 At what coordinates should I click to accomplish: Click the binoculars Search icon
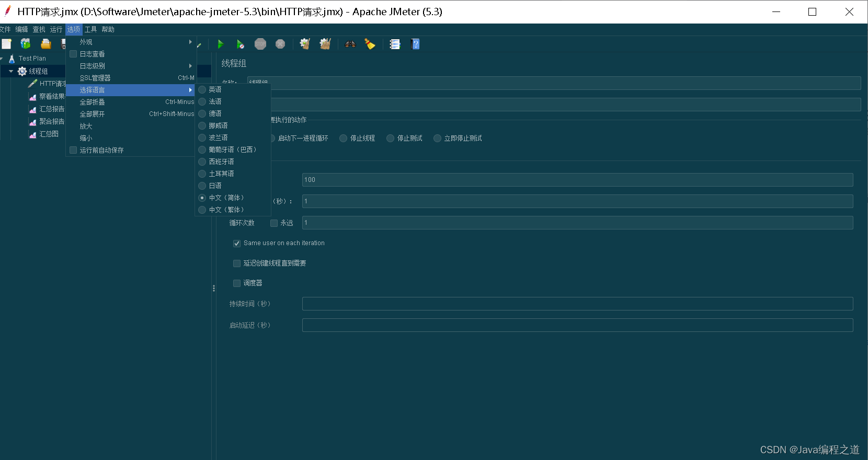(x=350, y=44)
